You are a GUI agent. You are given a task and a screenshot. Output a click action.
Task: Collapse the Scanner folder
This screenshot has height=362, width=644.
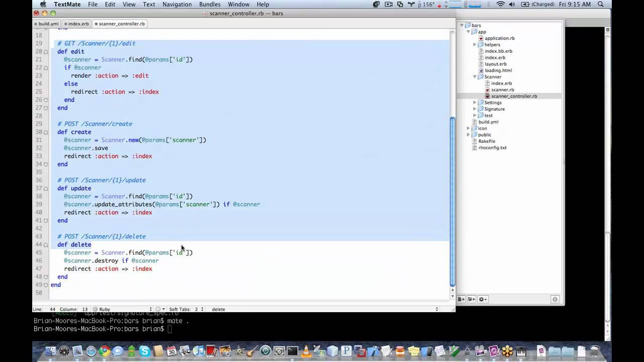[x=474, y=77]
